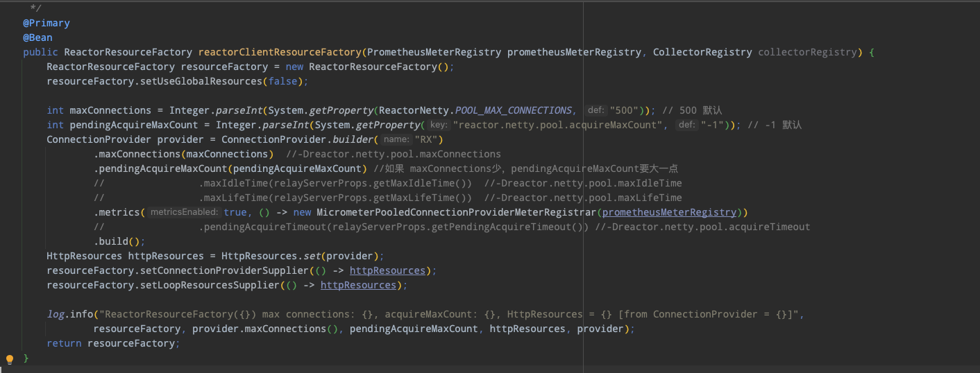Click underlined httpResources in setConnectionProviderSupplier line
980x373 pixels.
click(387, 270)
